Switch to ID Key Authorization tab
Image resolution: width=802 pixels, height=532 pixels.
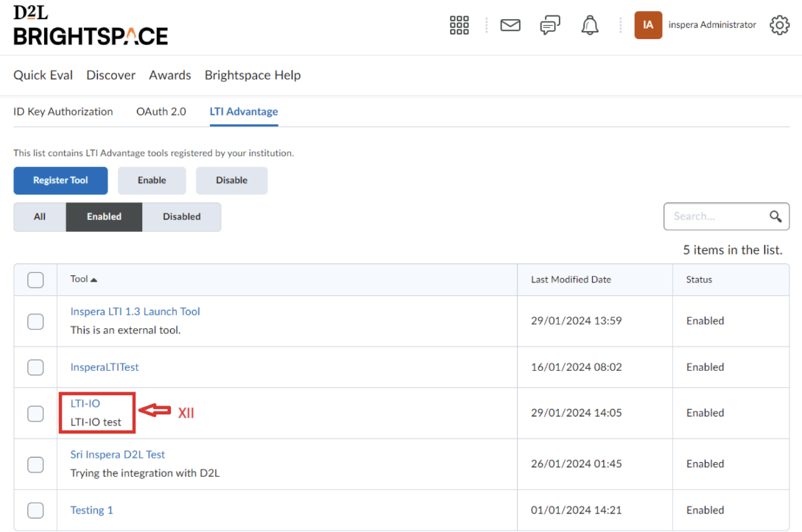pos(63,111)
